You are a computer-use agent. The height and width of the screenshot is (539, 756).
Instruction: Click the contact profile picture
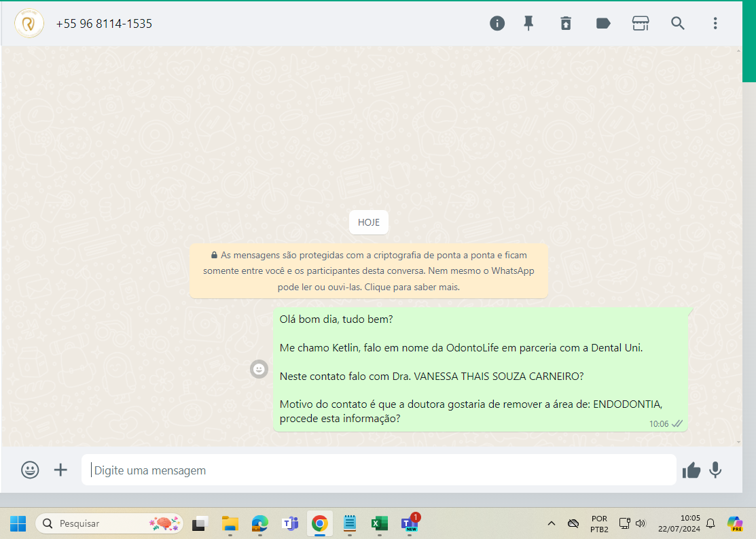pos(29,23)
